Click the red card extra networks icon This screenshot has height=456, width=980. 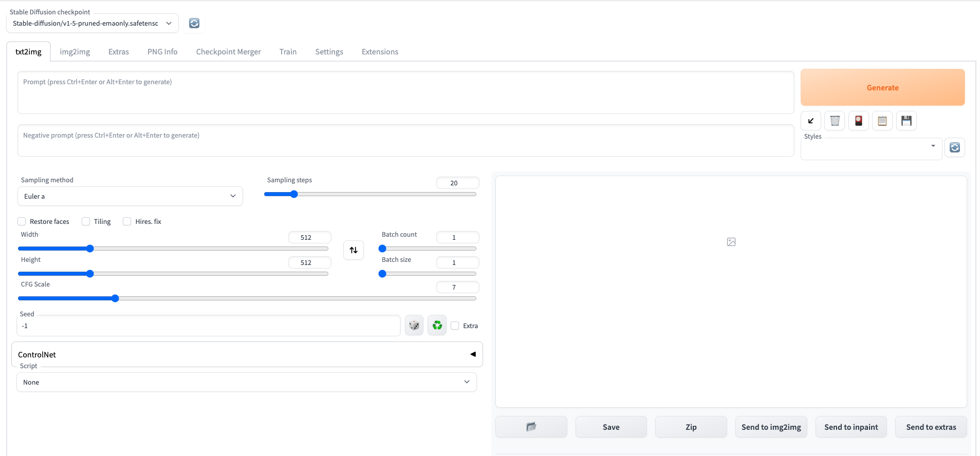[x=858, y=121]
